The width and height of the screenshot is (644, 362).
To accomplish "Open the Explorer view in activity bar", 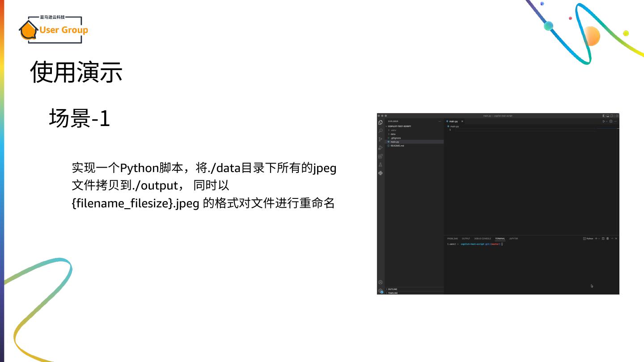I will (380, 122).
